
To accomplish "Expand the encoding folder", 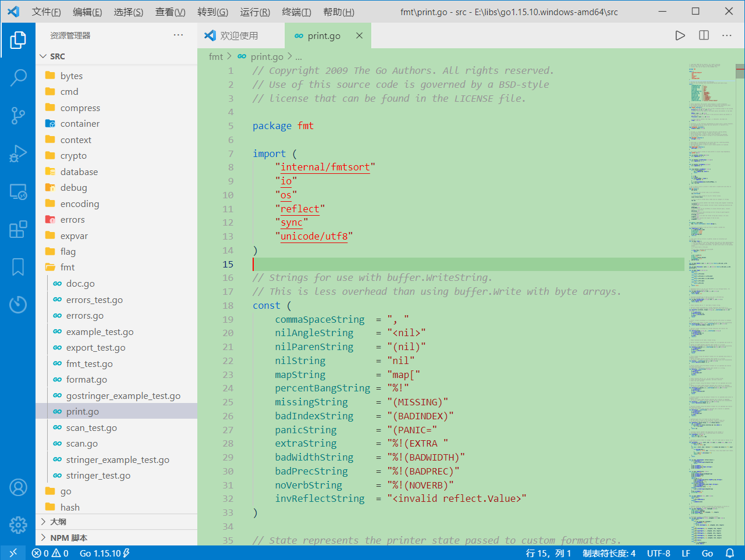I will coord(116,204).
